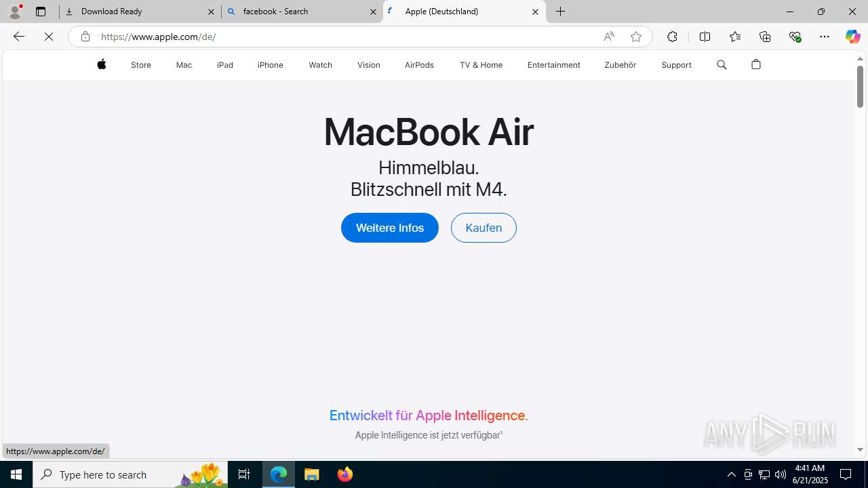Image resolution: width=868 pixels, height=488 pixels.
Task: Toggle Split screen icon
Action: [705, 37]
